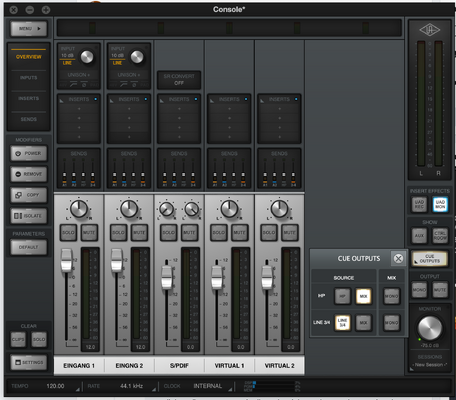Toggle inserts enable dot on S/PDIF

click(x=196, y=99)
